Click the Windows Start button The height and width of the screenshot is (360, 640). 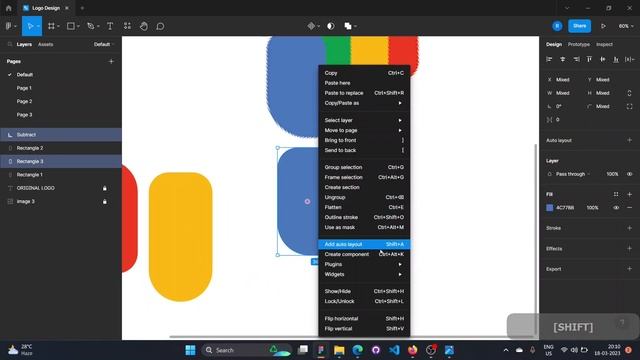coord(190,350)
